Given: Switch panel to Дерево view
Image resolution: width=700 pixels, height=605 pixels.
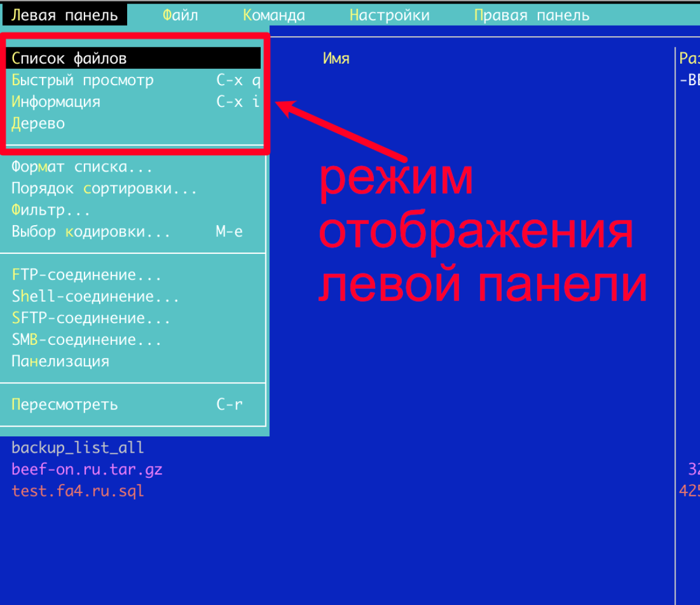Looking at the screenshot, I should point(38,123).
